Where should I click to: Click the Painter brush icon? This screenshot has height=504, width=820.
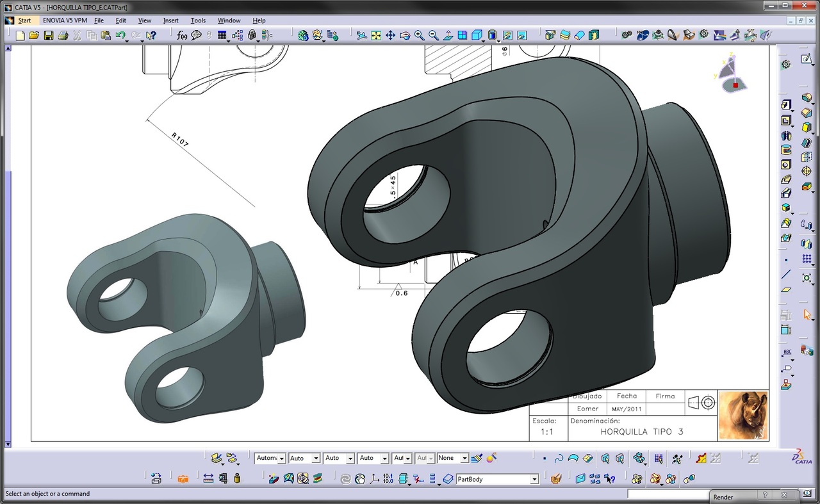[476, 458]
